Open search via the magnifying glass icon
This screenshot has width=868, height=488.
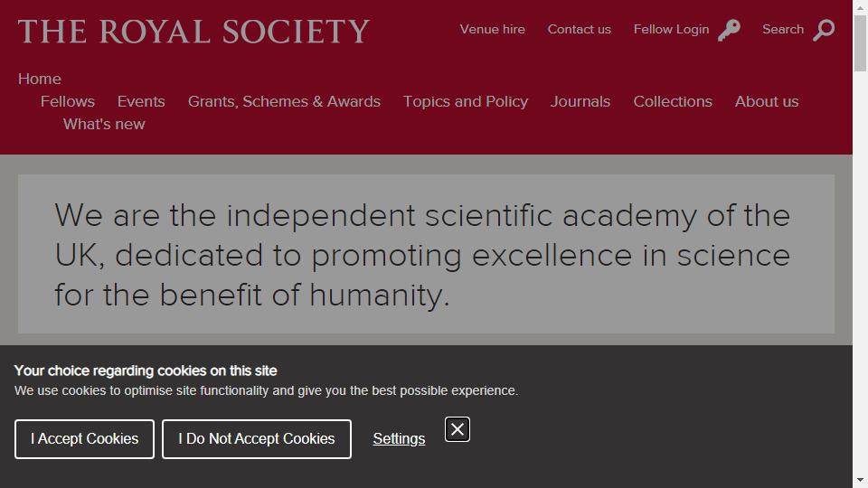[824, 30]
